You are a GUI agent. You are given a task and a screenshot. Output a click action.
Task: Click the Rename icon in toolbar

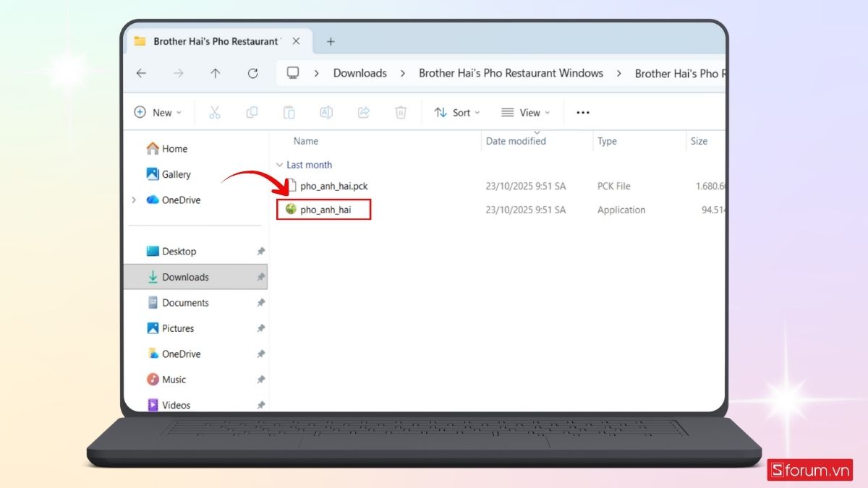[x=326, y=113]
